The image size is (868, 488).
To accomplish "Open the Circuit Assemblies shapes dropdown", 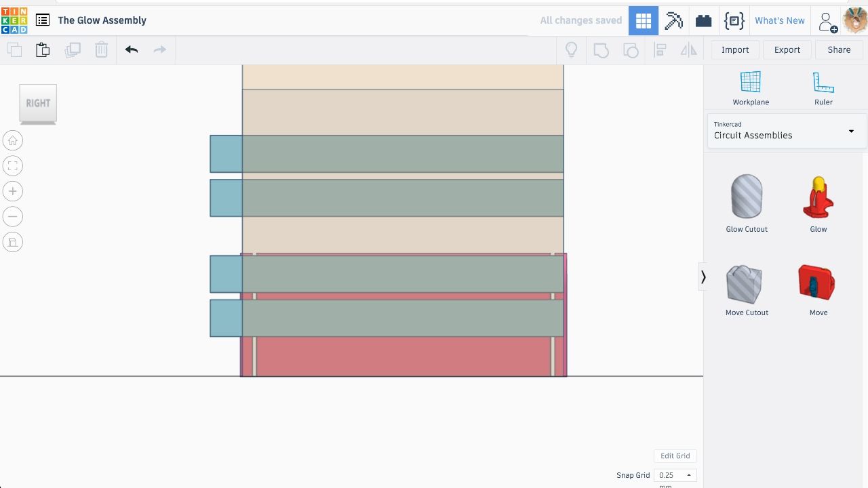I will pyautogui.click(x=787, y=131).
